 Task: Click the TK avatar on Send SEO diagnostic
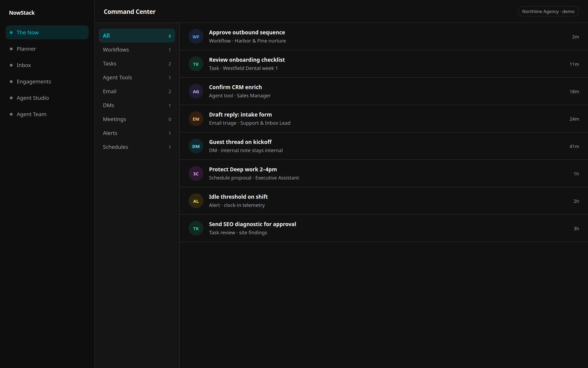[x=196, y=228]
